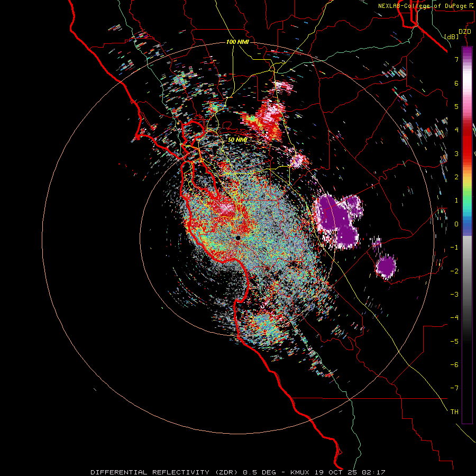Click the 'KMUX' station identifier
The image size is (476, 476).
(x=301, y=472)
